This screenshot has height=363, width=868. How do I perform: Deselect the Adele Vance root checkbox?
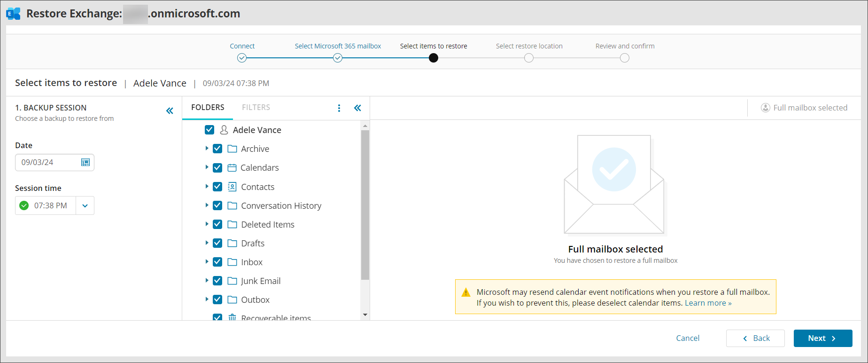click(209, 130)
